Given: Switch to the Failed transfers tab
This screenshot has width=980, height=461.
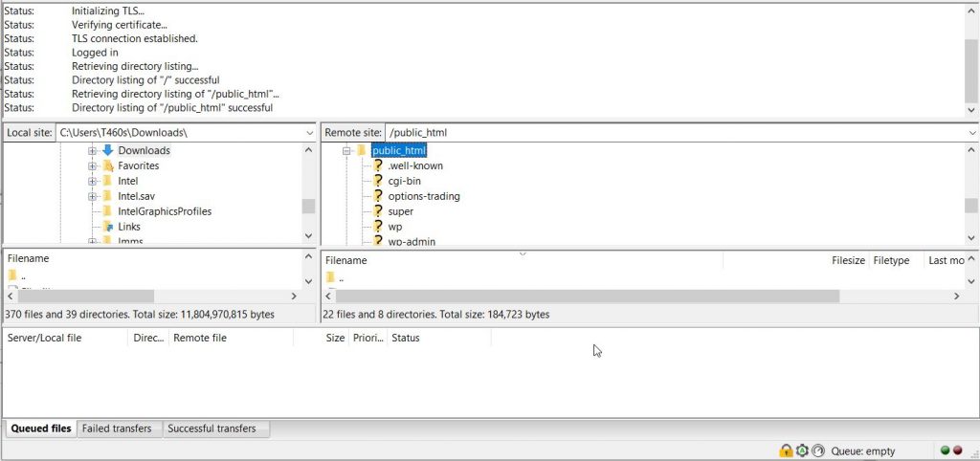Looking at the screenshot, I should [117, 428].
